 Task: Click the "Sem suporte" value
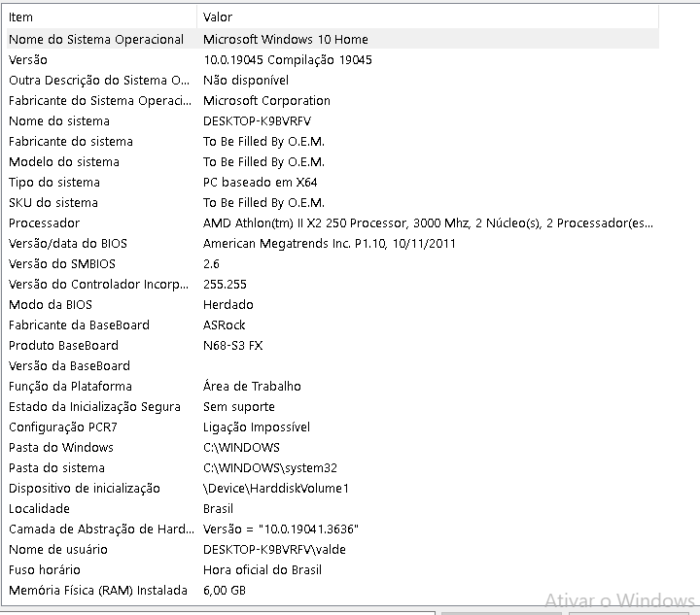pyautogui.click(x=239, y=407)
